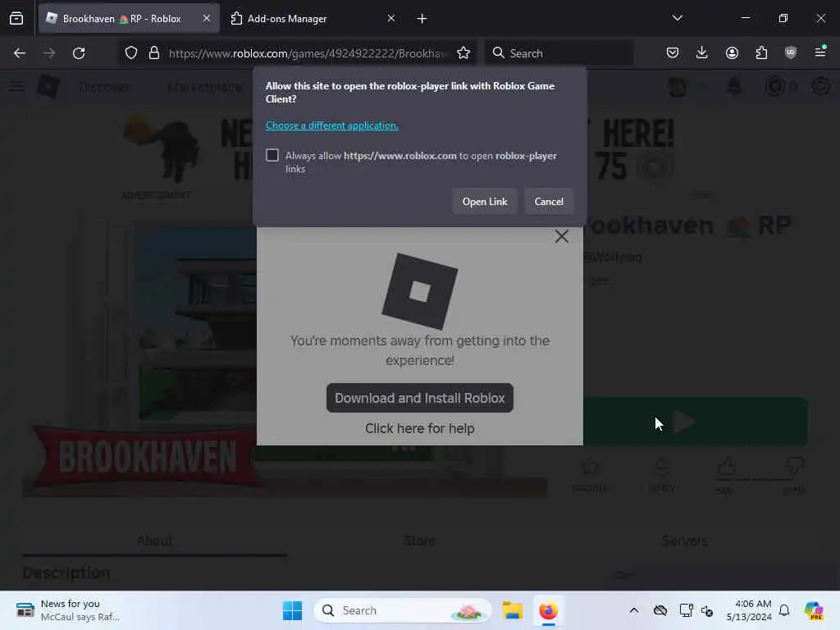This screenshot has width=840, height=630.
Task: Open uBlock Origin shield extension
Action: (791, 52)
